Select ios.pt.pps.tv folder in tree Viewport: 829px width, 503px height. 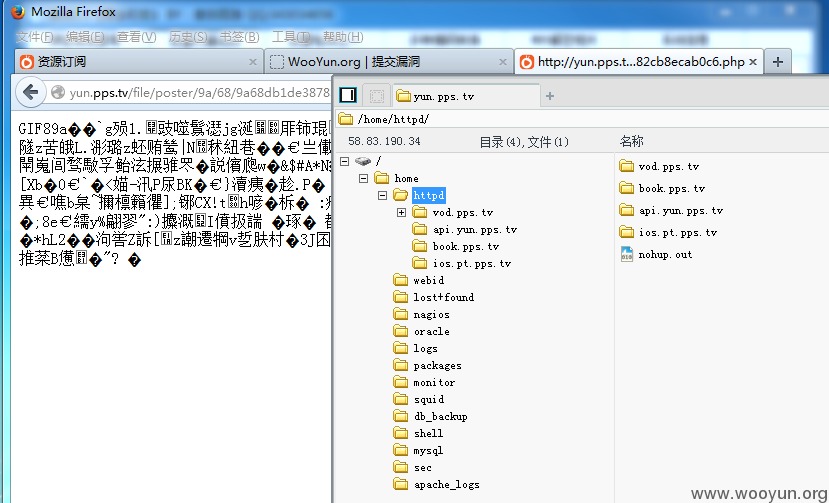pyautogui.click(x=462, y=263)
